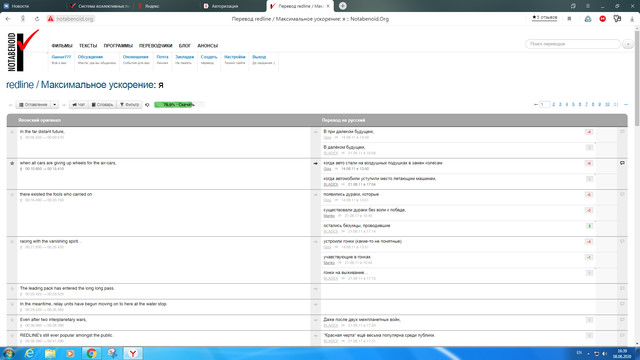640x360 pixels.
Task: Open ТЕКСТЫ menu
Action: (x=88, y=46)
